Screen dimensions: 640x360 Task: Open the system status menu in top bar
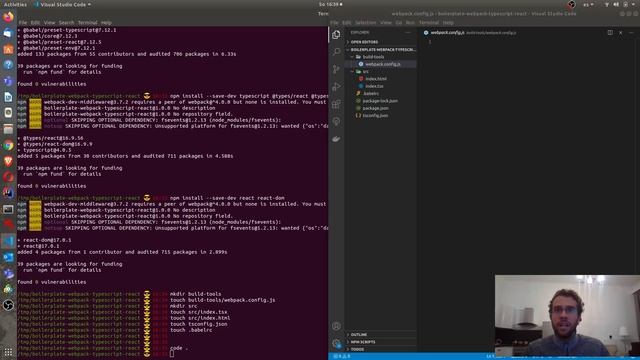(620, 4)
